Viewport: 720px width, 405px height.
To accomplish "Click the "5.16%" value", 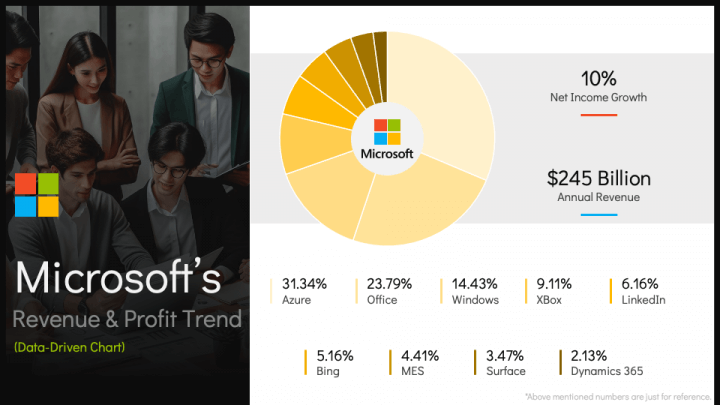I will 335,356.
